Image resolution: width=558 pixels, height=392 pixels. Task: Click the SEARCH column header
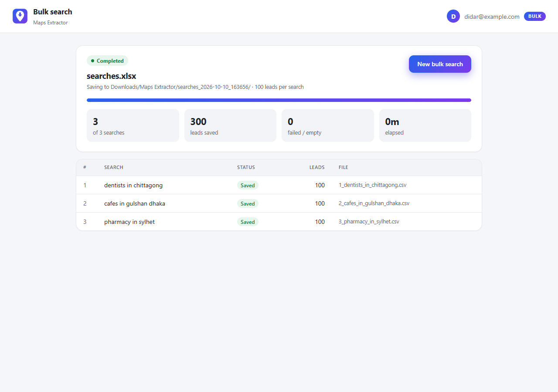114,167
